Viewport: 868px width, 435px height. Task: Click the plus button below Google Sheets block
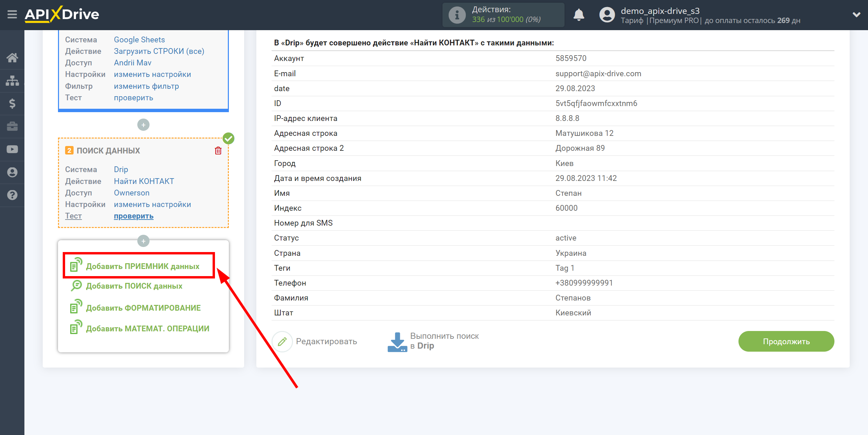point(143,125)
